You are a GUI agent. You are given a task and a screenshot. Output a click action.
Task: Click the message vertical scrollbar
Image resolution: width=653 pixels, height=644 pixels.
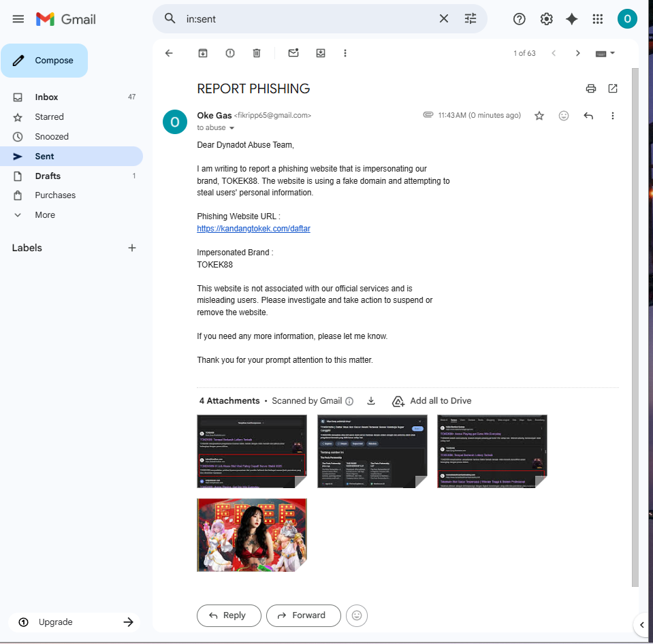coord(635,327)
